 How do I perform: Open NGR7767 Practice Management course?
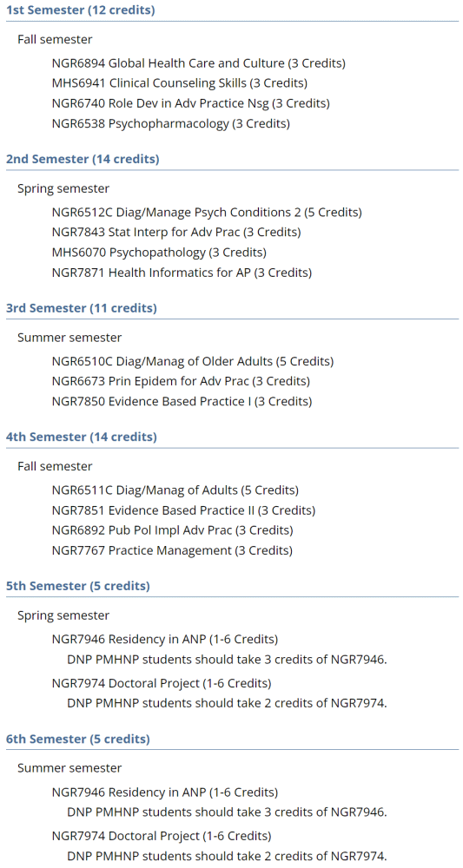[172, 550]
